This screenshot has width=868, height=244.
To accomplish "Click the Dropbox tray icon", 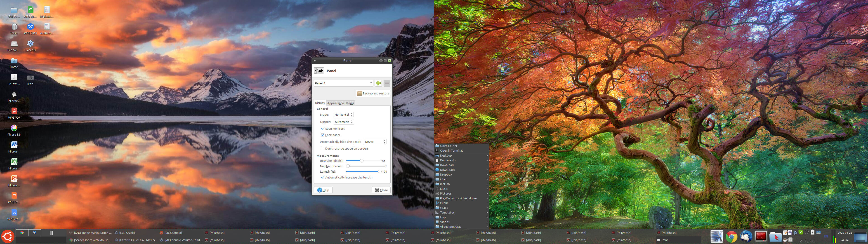I will point(807,232).
